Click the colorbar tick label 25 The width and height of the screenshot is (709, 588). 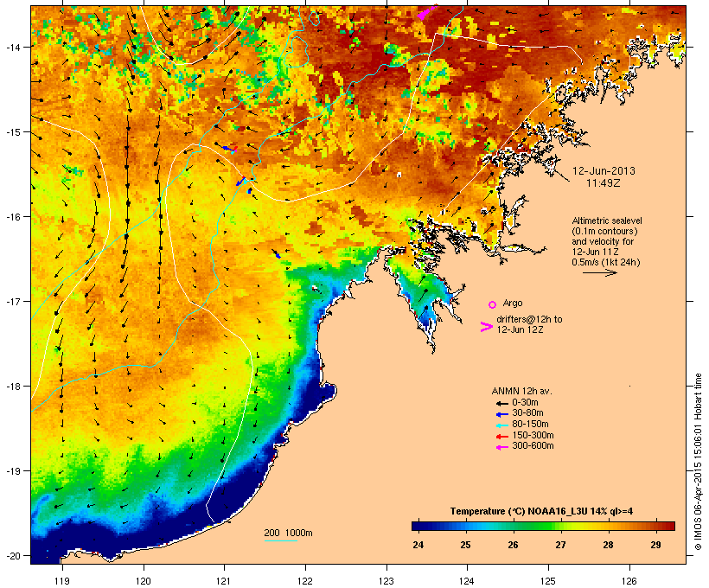click(466, 545)
